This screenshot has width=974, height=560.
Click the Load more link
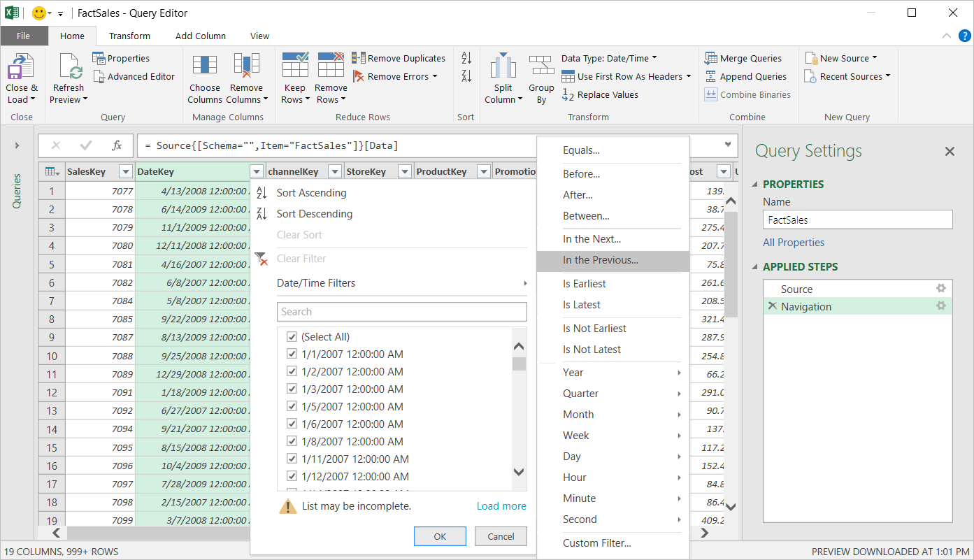[x=501, y=506]
